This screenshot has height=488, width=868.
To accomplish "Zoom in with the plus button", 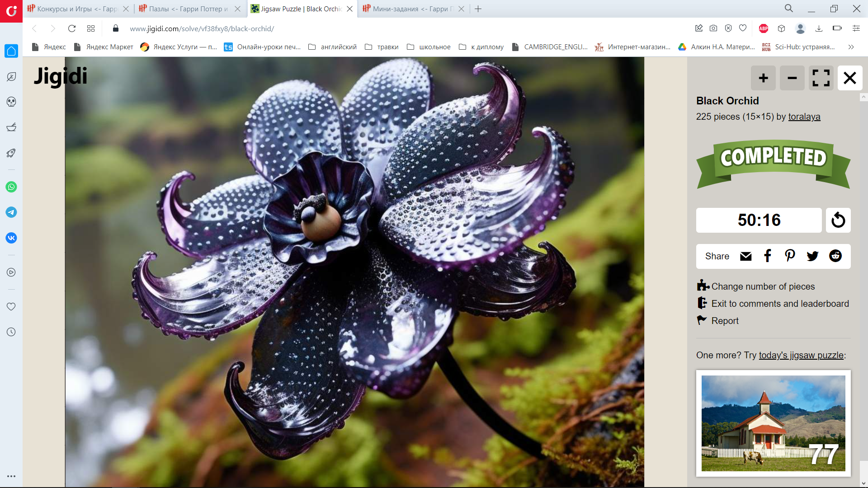I will tap(763, 78).
